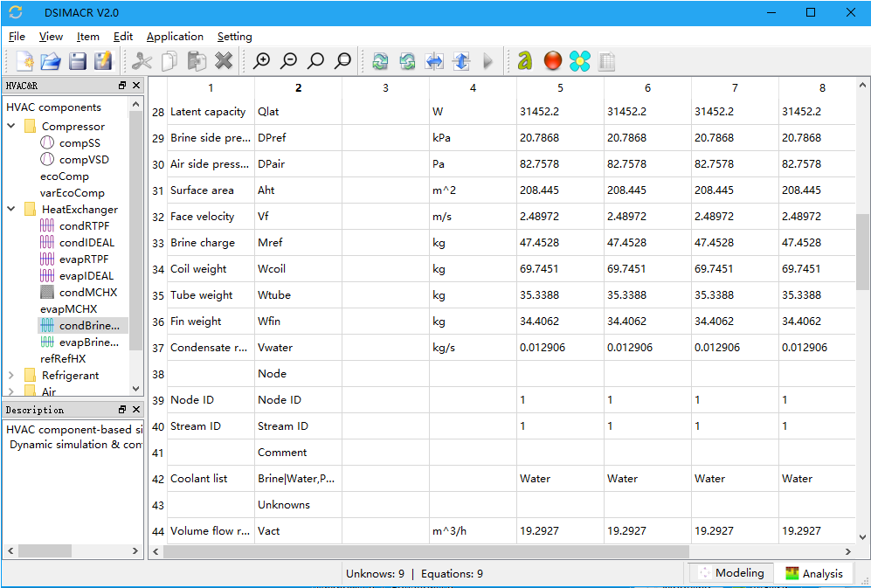Screen dimensions: 871x588
Task: Select refRefHX in the tree
Action: click(x=63, y=358)
